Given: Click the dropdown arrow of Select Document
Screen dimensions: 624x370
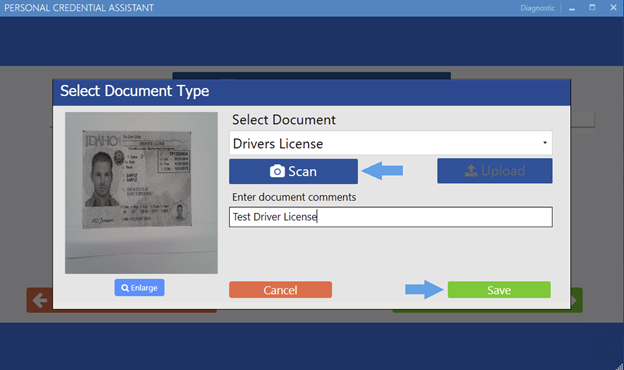Looking at the screenshot, I should click(545, 142).
